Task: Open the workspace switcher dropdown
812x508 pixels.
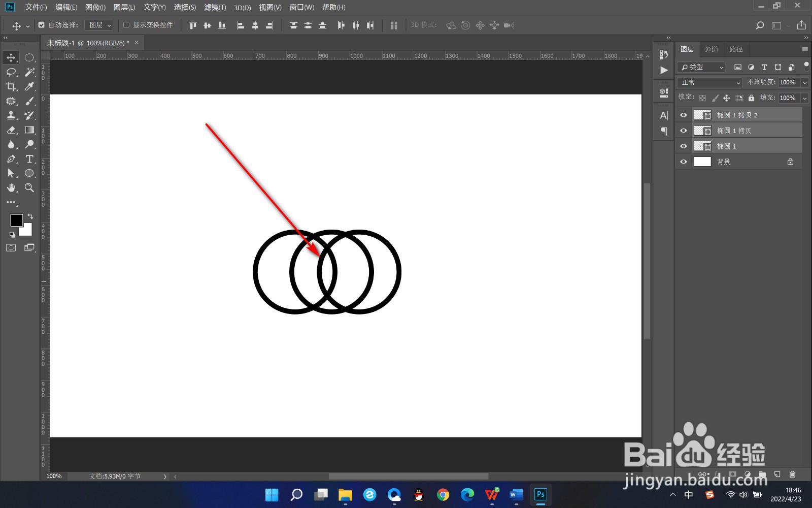Action: [779, 25]
